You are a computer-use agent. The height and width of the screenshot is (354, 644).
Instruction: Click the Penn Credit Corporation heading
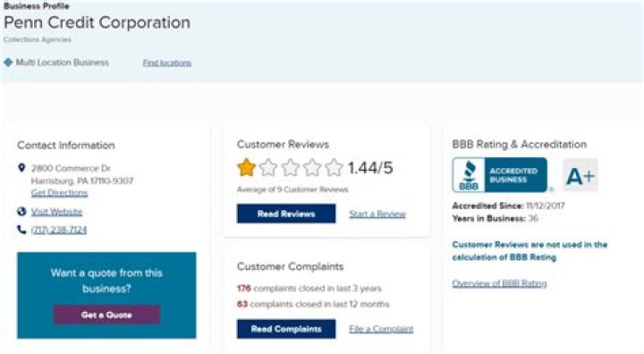(x=97, y=22)
